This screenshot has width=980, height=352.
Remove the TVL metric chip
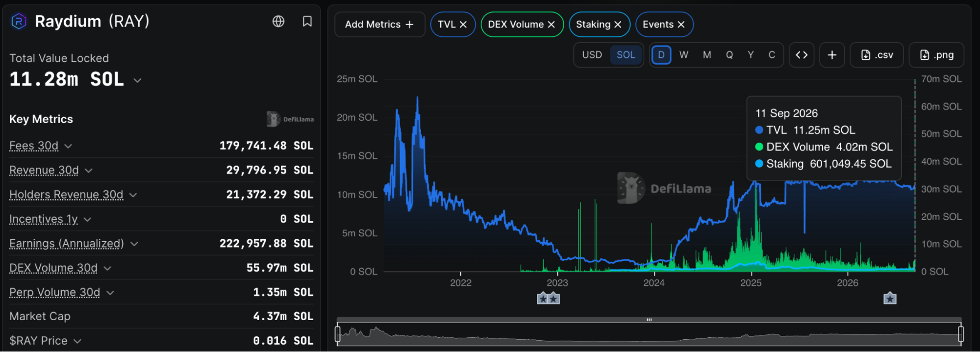coord(463,25)
